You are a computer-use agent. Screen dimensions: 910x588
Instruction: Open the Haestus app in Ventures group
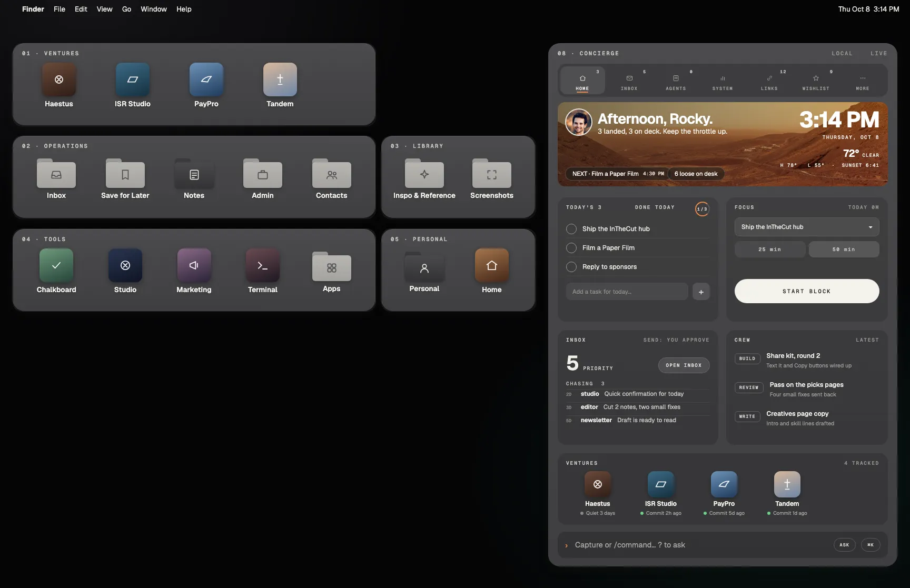tap(59, 79)
